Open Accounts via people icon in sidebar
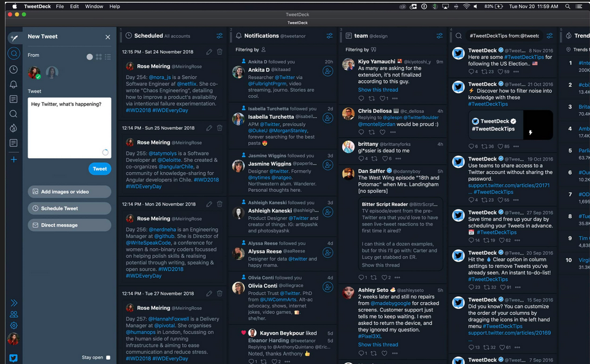 pos(14,314)
